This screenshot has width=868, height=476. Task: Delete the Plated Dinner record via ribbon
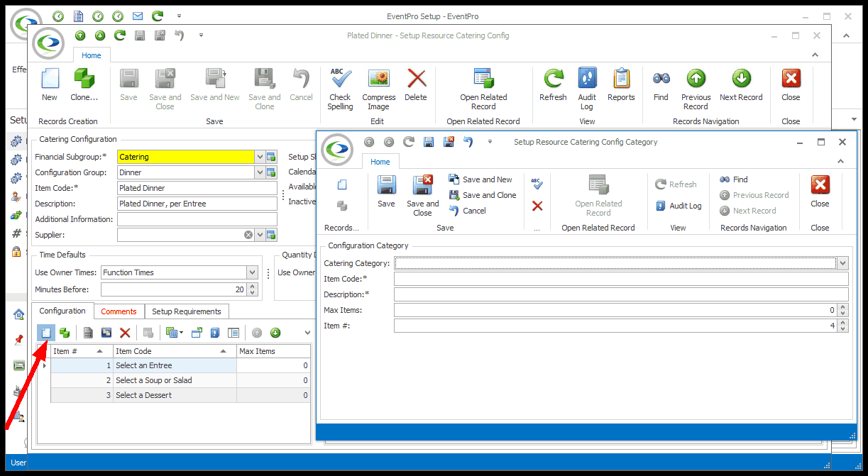click(x=416, y=85)
